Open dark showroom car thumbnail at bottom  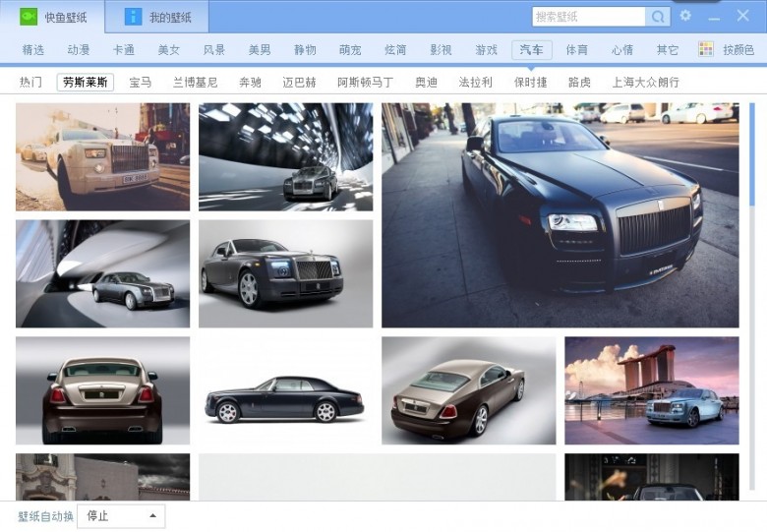click(652, 477)
